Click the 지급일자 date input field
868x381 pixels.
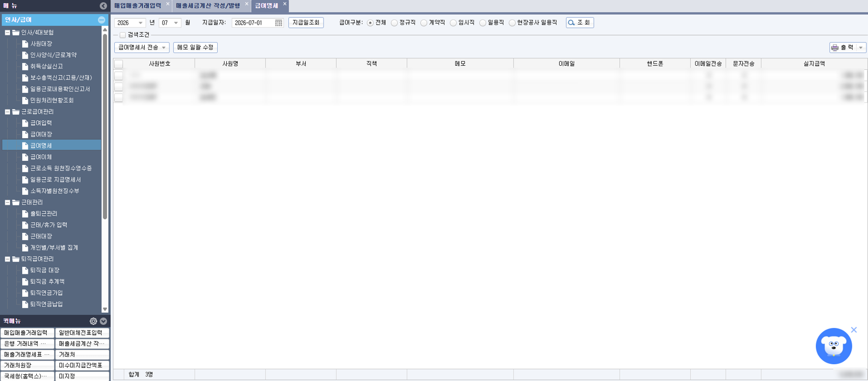pyautogui.click(x=254, y=23)
